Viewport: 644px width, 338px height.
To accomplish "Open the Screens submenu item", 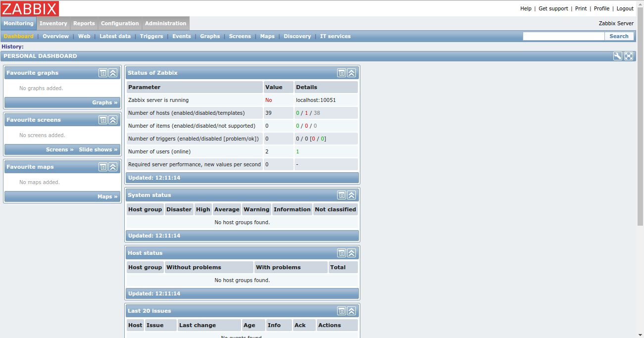I will (x=240, y=36).
